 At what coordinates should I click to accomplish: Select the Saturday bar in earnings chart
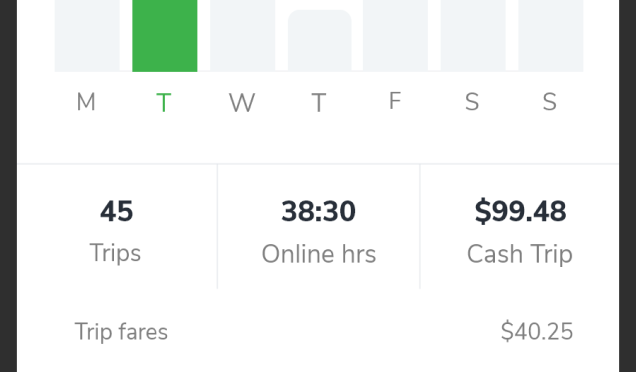473,36
